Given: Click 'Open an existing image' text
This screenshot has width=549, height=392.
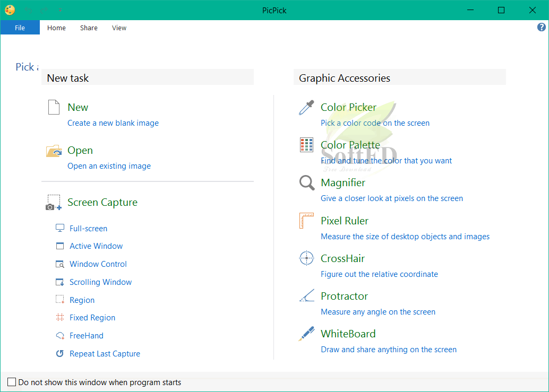Looking at the screenshot, I should point(109,166).
